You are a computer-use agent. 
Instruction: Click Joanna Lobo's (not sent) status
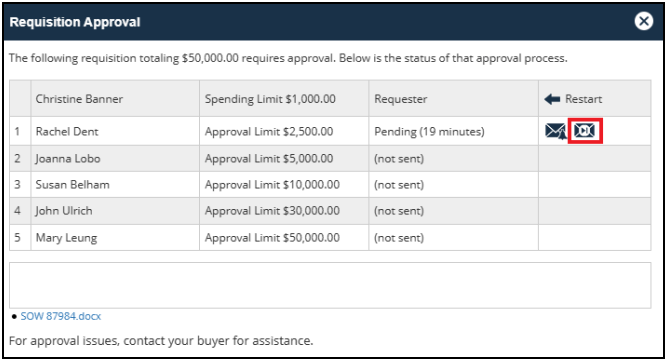click(x=399, y=158)
